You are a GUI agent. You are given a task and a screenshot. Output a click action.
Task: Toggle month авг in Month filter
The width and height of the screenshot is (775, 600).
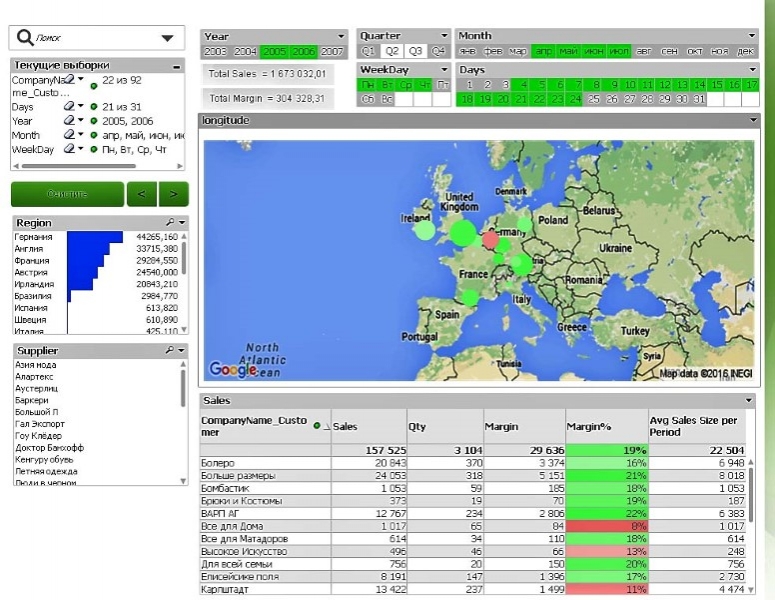tap(645, 51)
